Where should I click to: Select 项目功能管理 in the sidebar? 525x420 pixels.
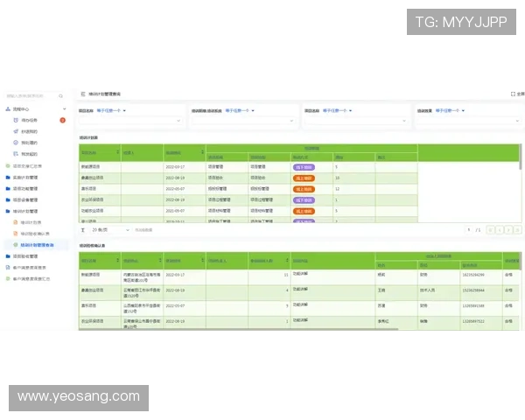(26, 188)
